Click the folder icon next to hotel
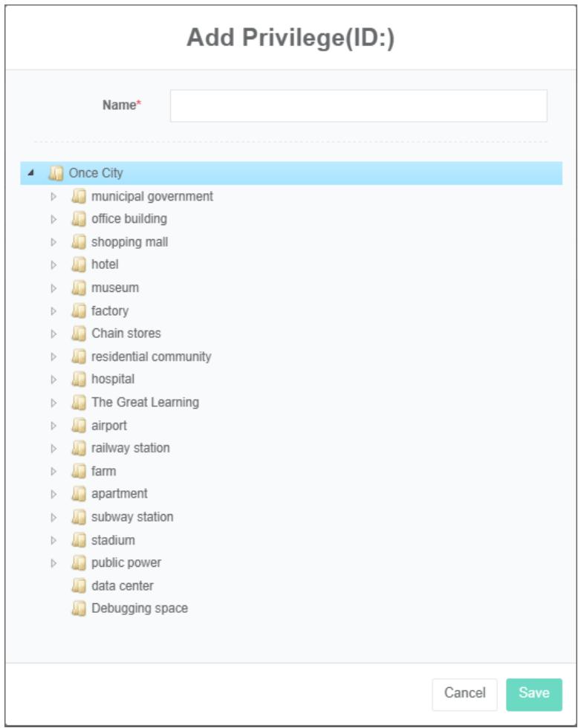This screenshot has height=728, width=578. [78, 265]
